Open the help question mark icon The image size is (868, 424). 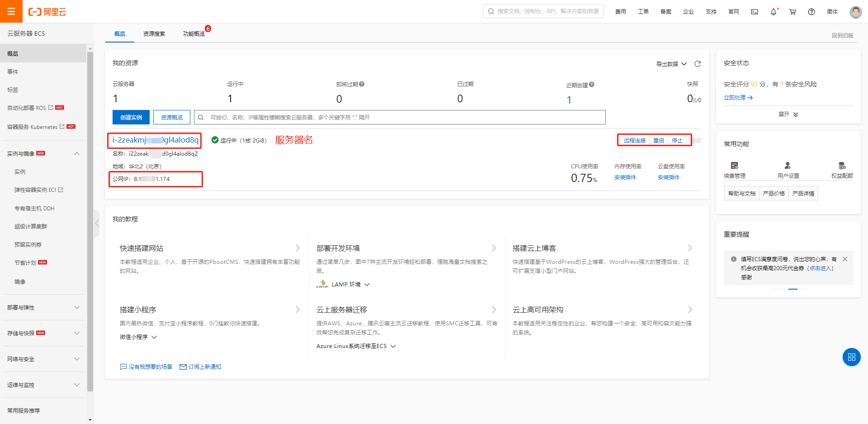pos(811,12)
